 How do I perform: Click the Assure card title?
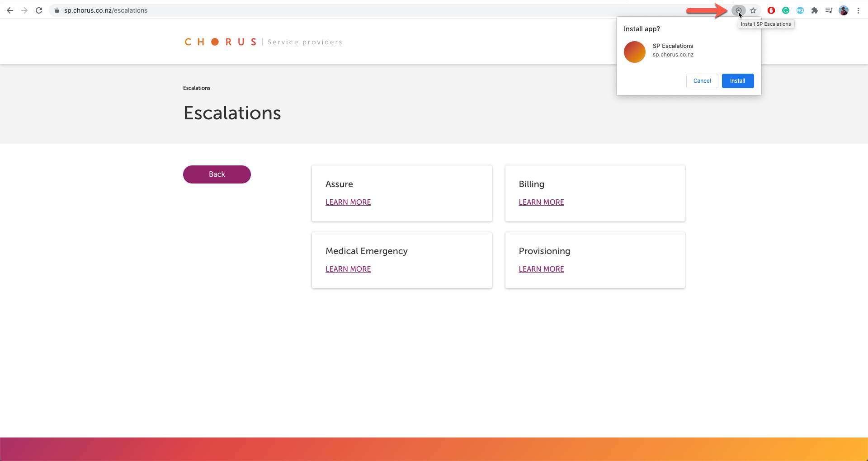pyautogui.click(x=339, y=184)
